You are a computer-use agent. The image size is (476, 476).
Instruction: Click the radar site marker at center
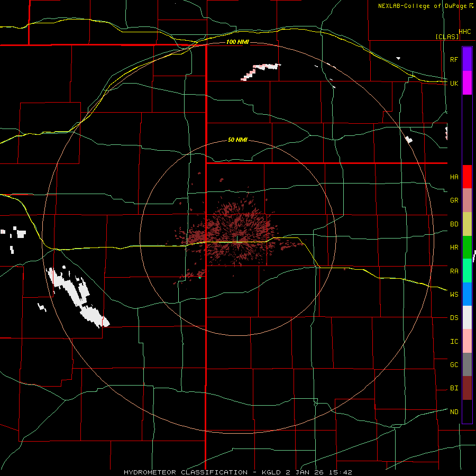(237, 239)
